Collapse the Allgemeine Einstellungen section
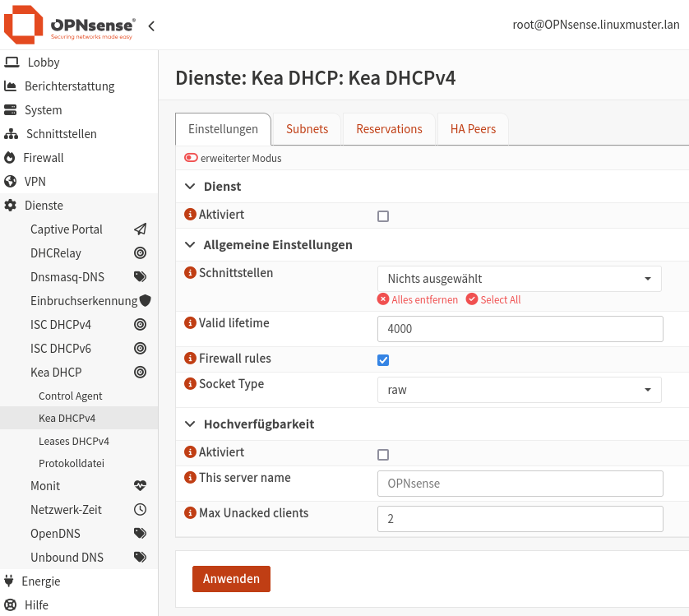The width and height of the screenshot is (689, 616). click(190, 244)
